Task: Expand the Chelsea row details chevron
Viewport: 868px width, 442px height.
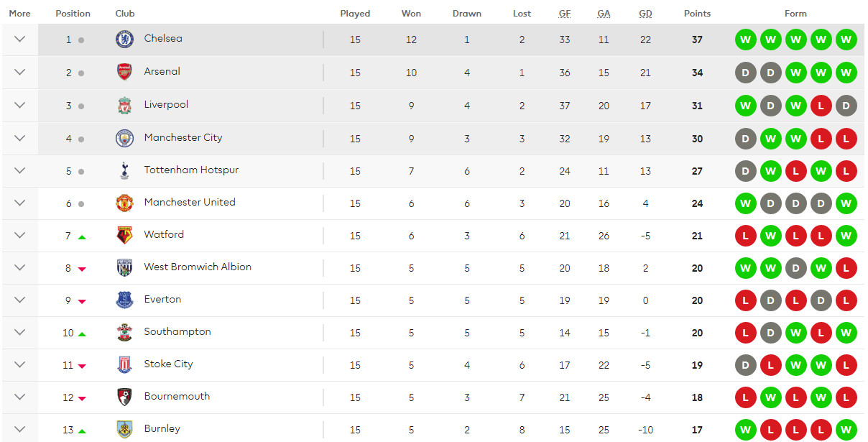Action: tap(20, 40)
